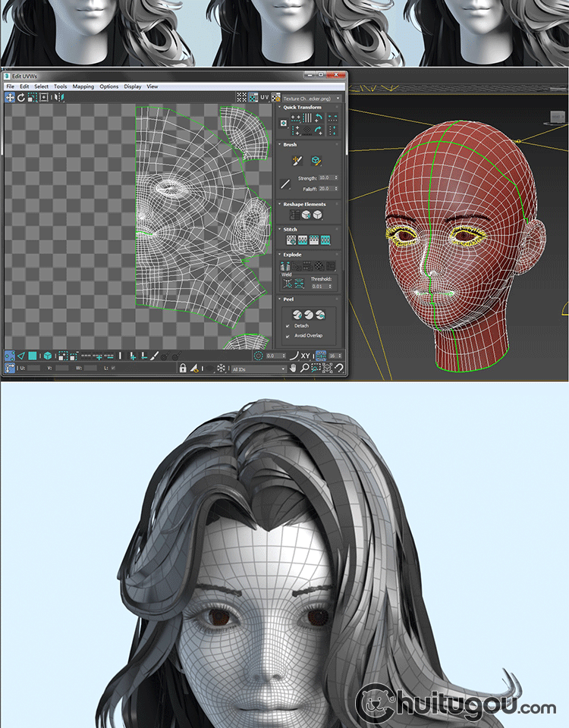Select the Scale Selected Subobject tool

click(32, 98)
